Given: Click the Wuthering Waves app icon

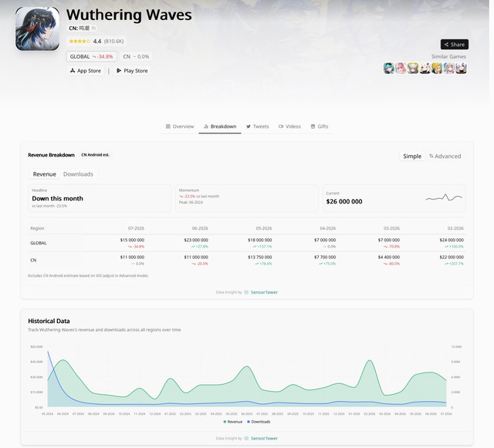Looking at the screenshot, I should click(37, 29).
